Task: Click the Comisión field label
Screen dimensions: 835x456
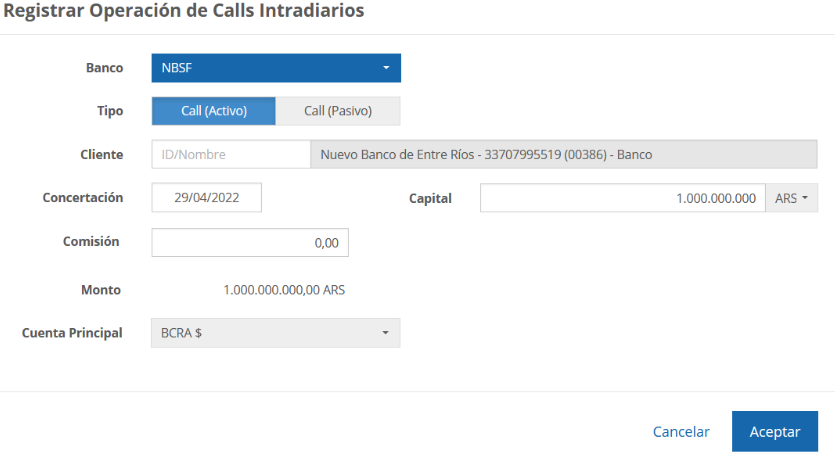Action: tap(91, 242)
